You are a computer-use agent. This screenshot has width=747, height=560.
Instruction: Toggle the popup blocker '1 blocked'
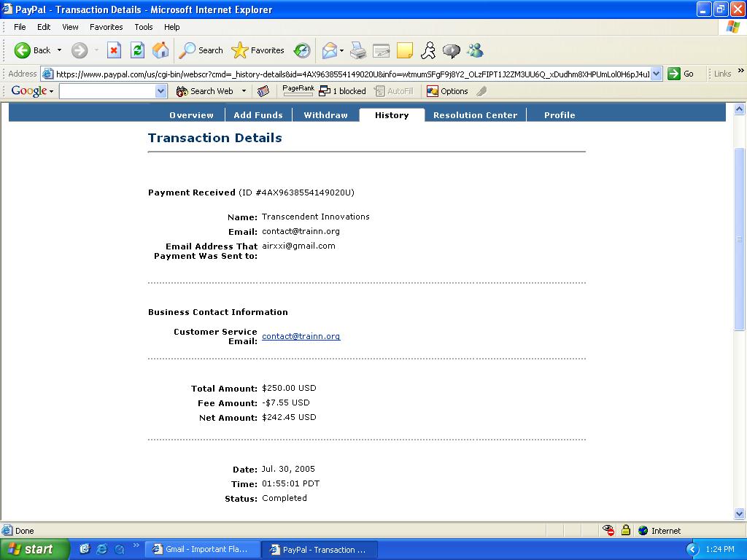[343, 91]
